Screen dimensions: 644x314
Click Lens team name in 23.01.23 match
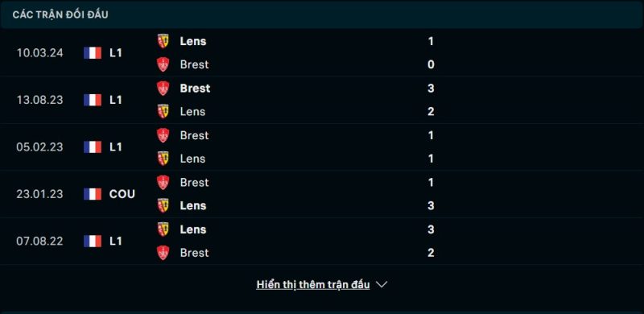193,205
